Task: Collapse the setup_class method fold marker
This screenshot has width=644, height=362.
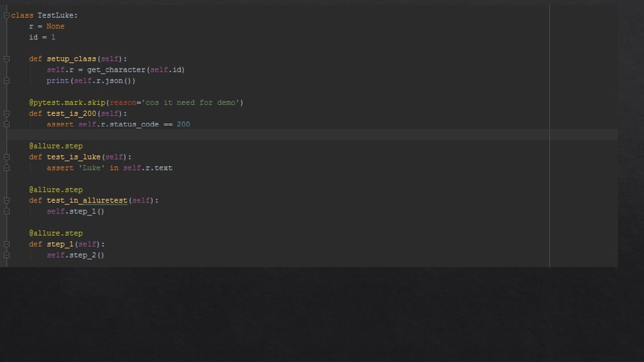Action: 6,59
